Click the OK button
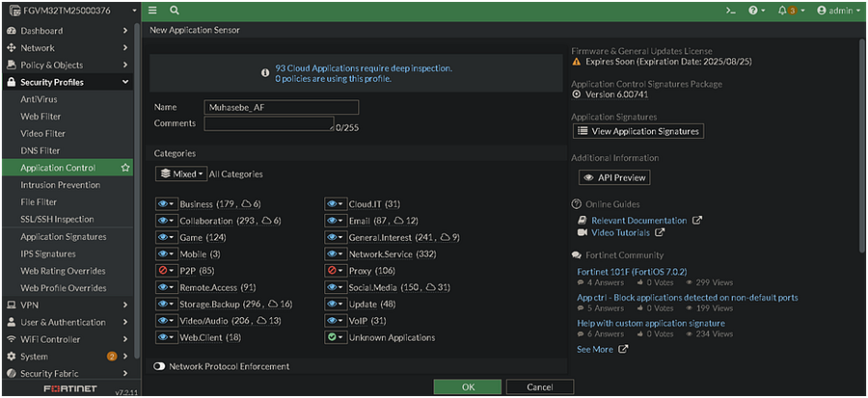 (x=468, y=387)
